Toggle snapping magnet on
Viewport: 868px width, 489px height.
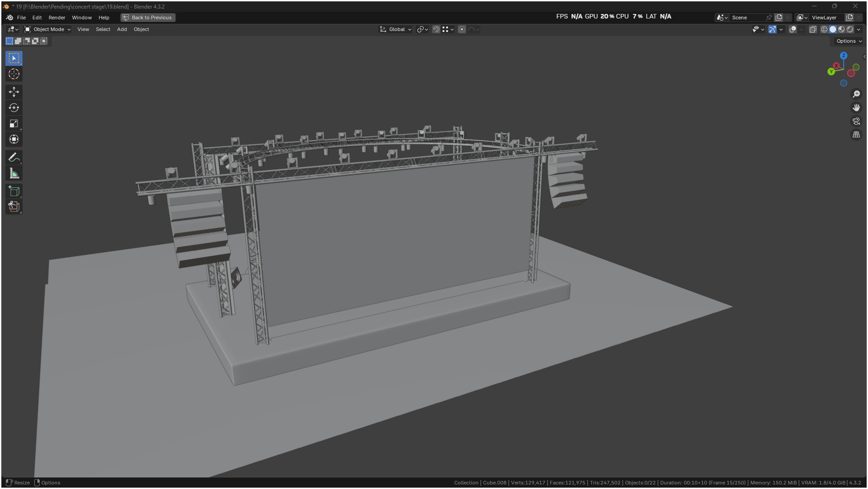tap(436, 29)
